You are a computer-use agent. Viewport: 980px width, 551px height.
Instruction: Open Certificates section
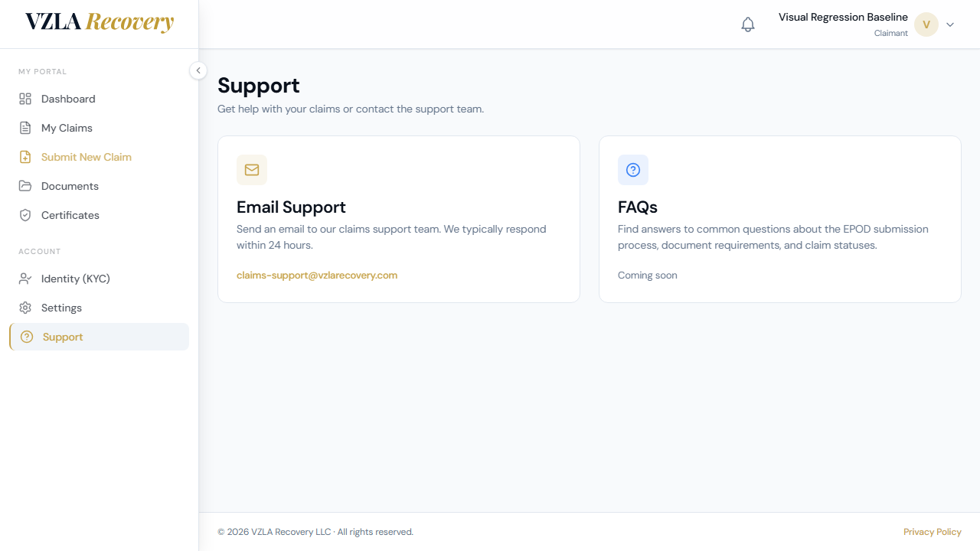pyautogui.click(x=100, y=215)
